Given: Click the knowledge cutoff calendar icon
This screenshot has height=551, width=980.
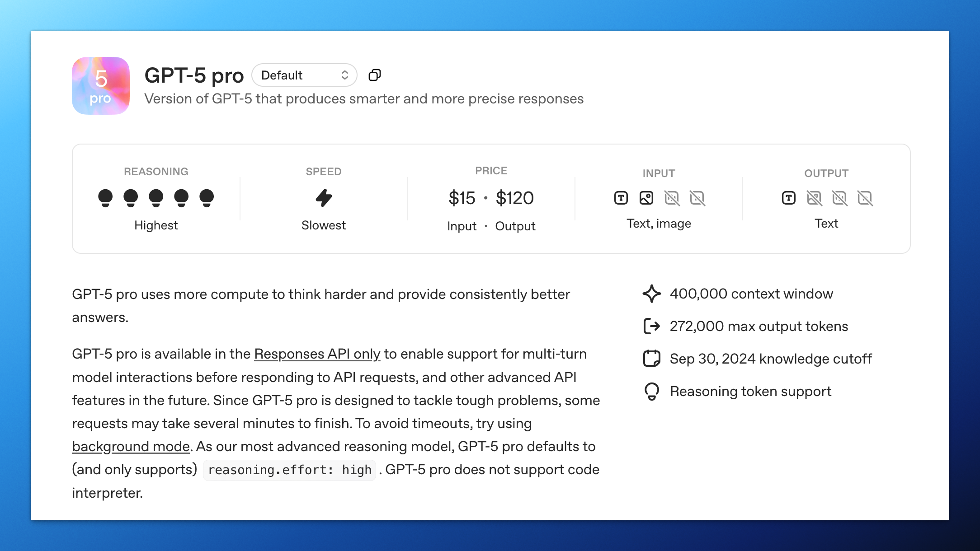Looking at the screenshot, I should pos(651,359).
